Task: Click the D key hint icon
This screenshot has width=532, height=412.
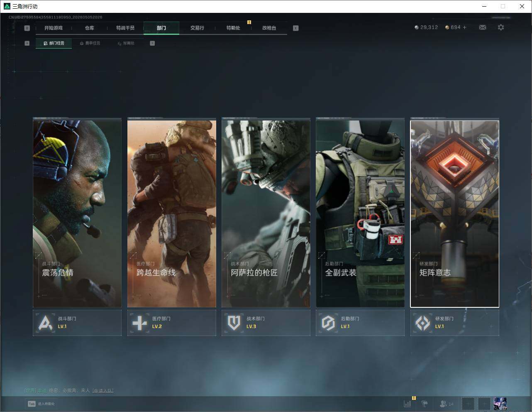Action: coord(152,43)
